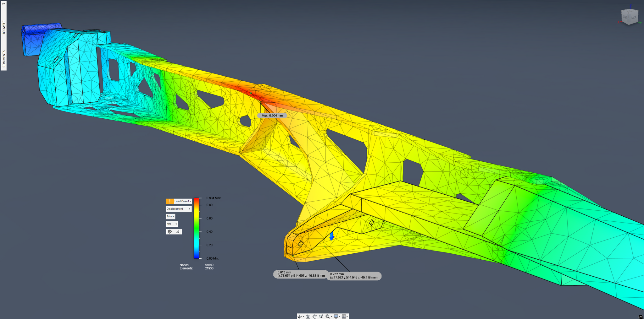Open the Load Case1 dropdown
The width and height of the screenshot is (644, 319).
point(183,201)
